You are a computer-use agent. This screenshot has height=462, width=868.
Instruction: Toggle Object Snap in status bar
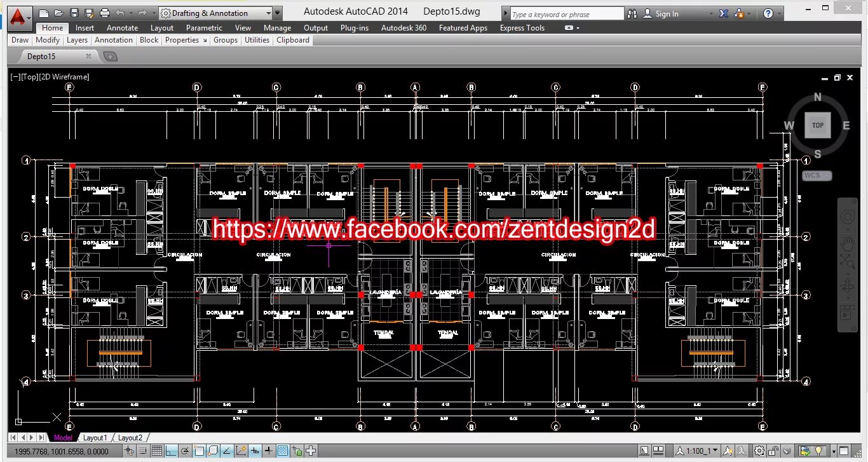click(199, 451)
